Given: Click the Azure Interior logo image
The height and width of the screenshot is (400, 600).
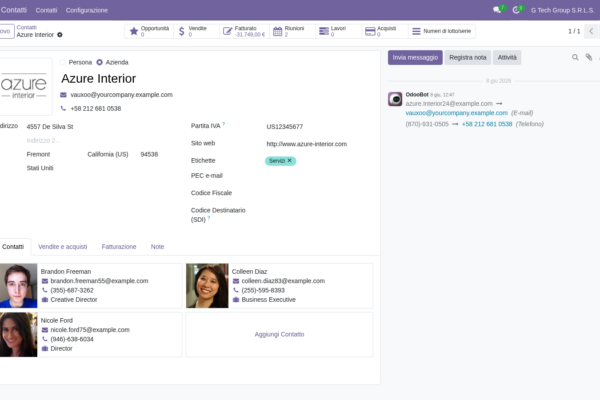Looking at the screenshot, I should tap(24, 87).
